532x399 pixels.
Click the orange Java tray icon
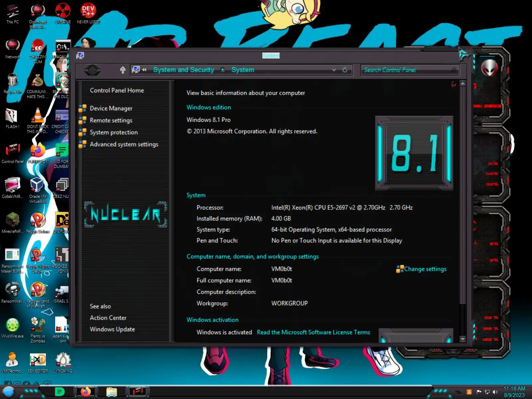point(469,392)
